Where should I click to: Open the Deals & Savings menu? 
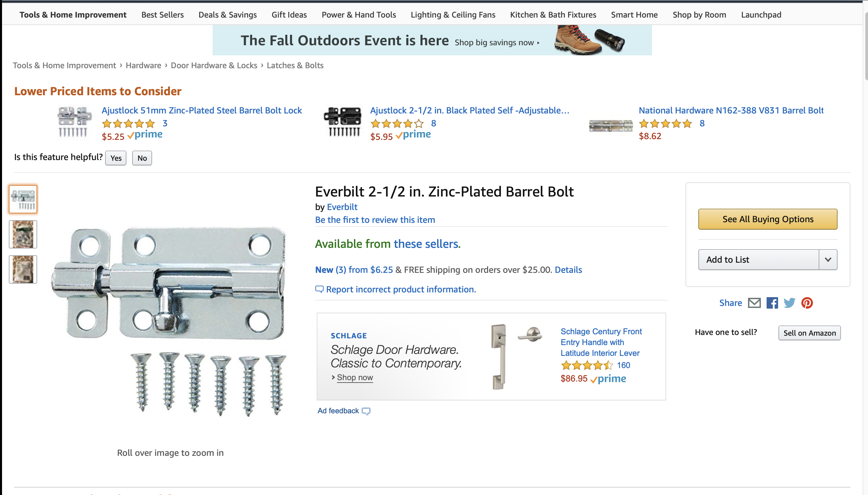click(x=227, y=15)
